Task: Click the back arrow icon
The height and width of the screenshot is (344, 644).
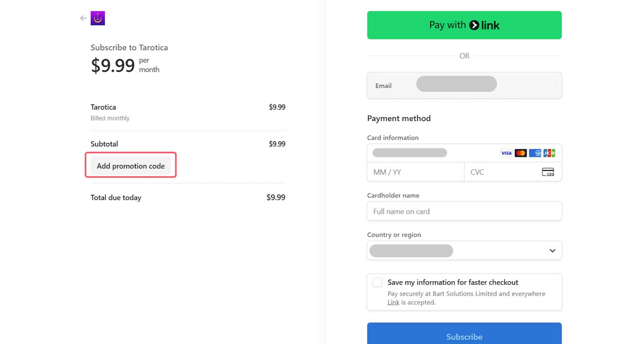Action: coord(83,18)
